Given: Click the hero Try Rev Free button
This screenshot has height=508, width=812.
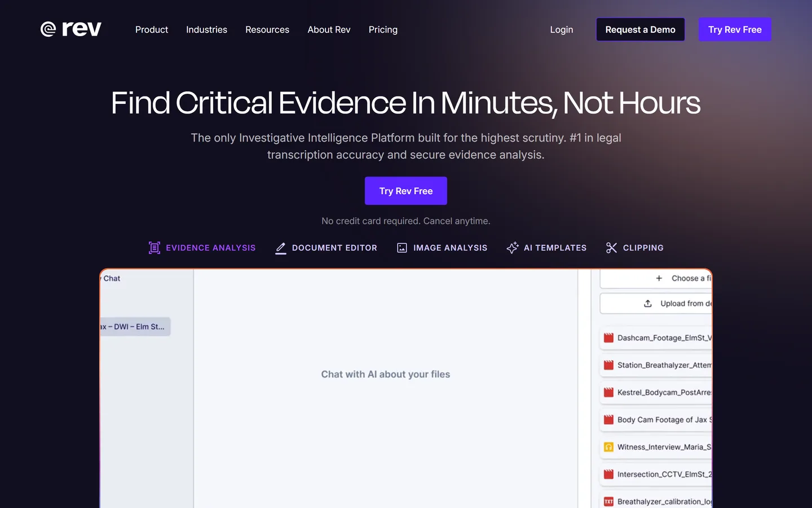Looking at the screenshot, I should point(406,191).
